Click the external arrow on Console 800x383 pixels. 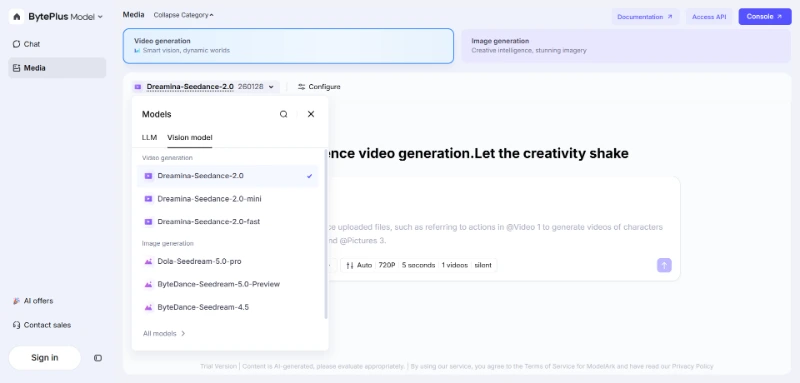(x=780, y=17)
